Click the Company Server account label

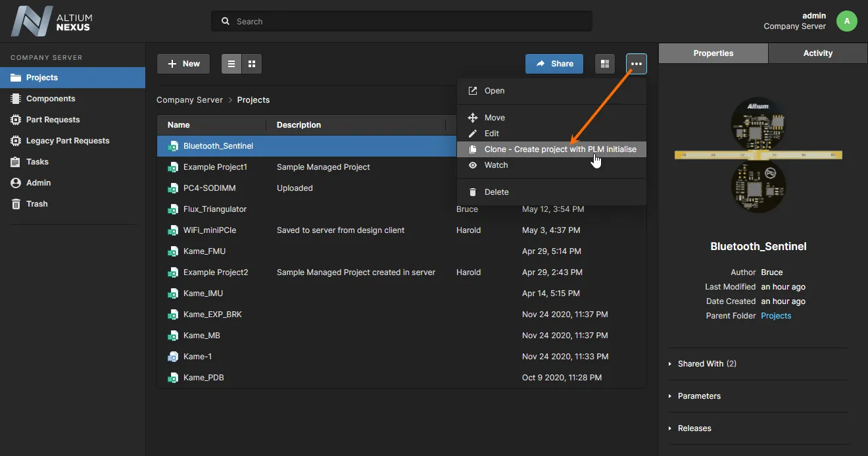click(794, 26)
